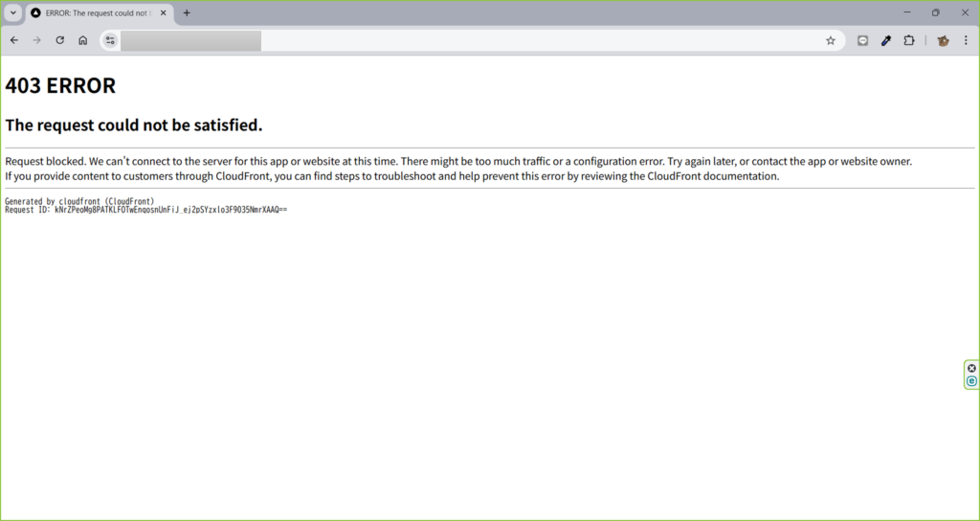Open a new tab
This screenshot has height=521, width=980.
coord(187,13)
